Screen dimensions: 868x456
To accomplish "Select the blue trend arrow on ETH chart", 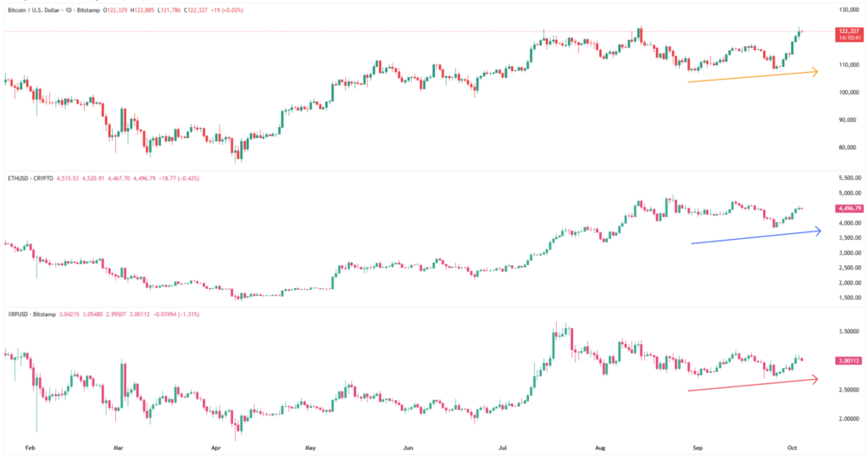I will 754,236.
